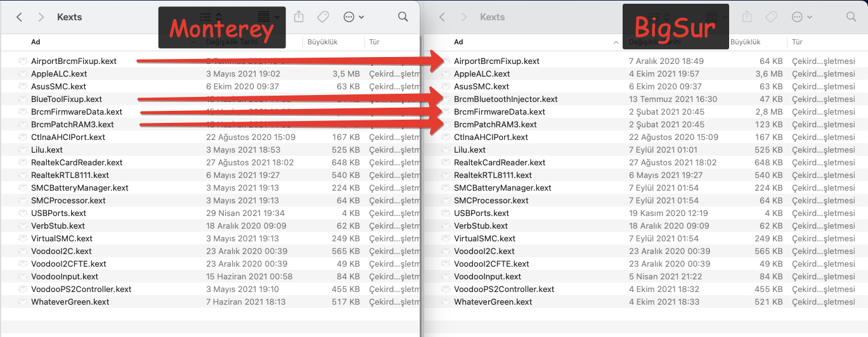Toggle sort order chevron on BigSur Ad column
Screen dimensions: 868x337
(615, 42)
